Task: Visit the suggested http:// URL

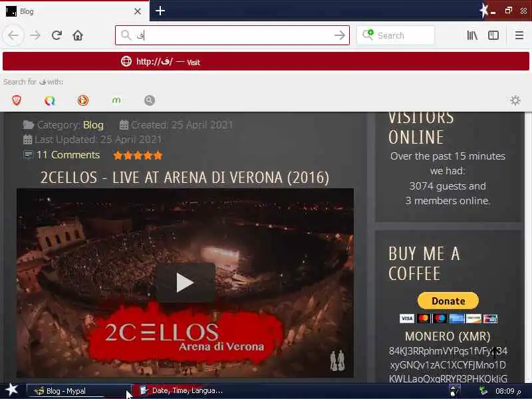Action: pos(266,61)
